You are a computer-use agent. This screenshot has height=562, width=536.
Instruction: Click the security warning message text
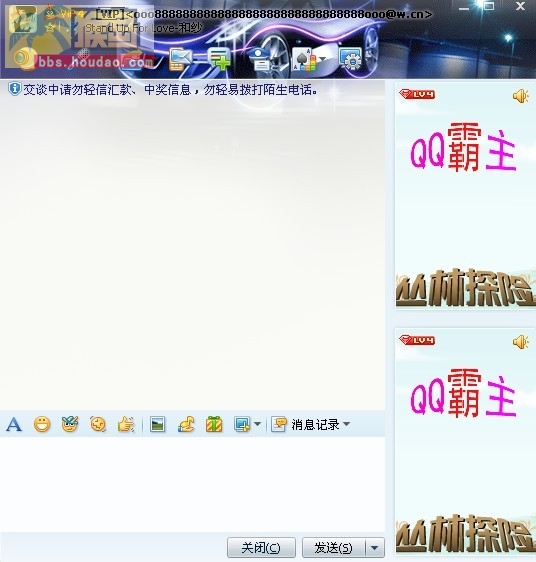point(170,90)
